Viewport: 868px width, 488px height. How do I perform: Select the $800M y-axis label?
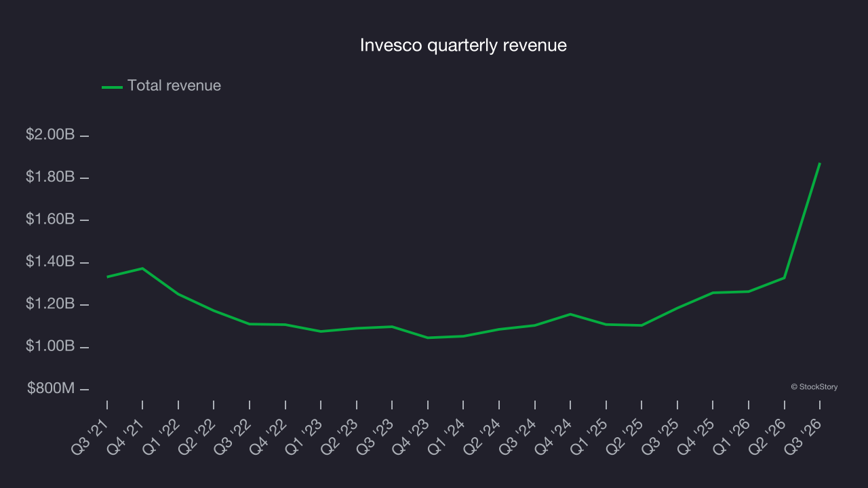(52, 388)
